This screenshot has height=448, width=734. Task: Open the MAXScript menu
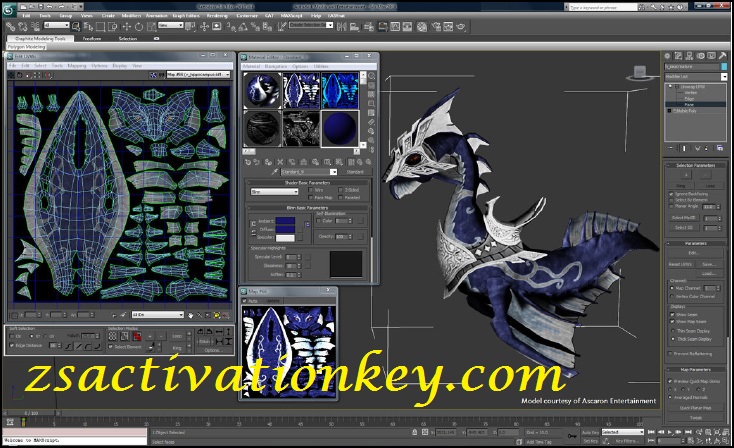pos(291,15)
